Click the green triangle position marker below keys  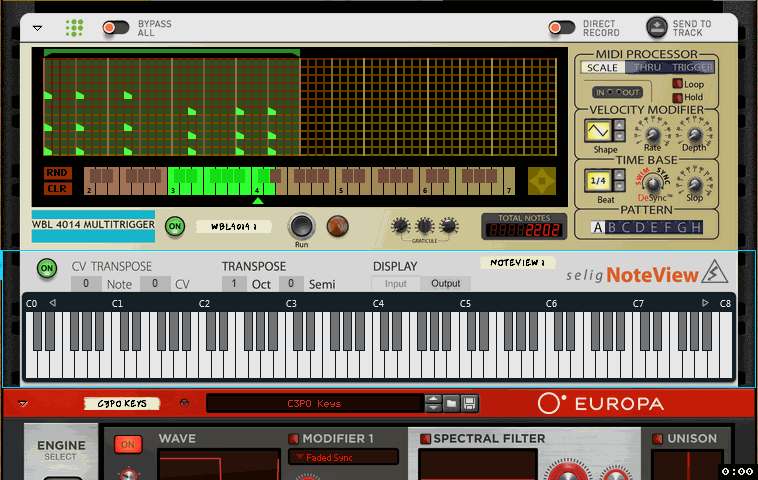(x=258, y=200)
